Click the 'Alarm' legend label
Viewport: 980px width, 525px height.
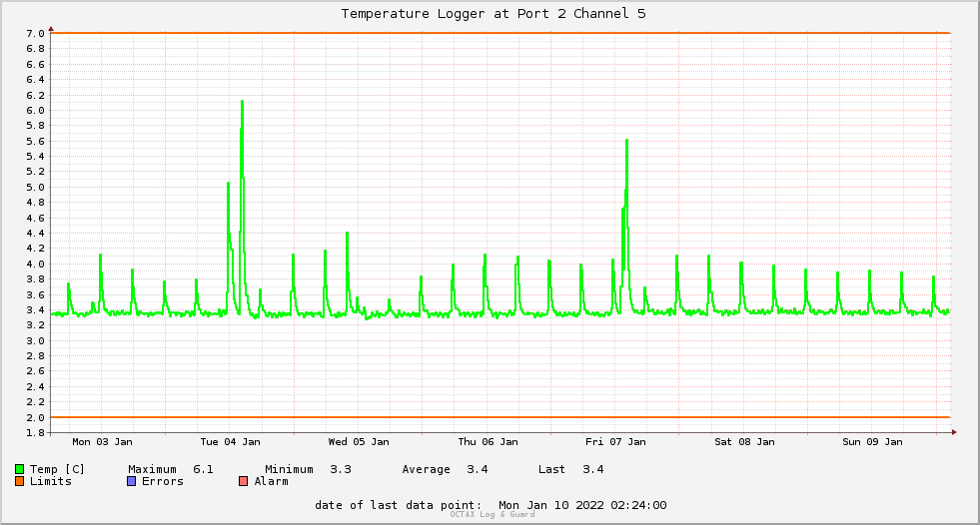(272, 481)
